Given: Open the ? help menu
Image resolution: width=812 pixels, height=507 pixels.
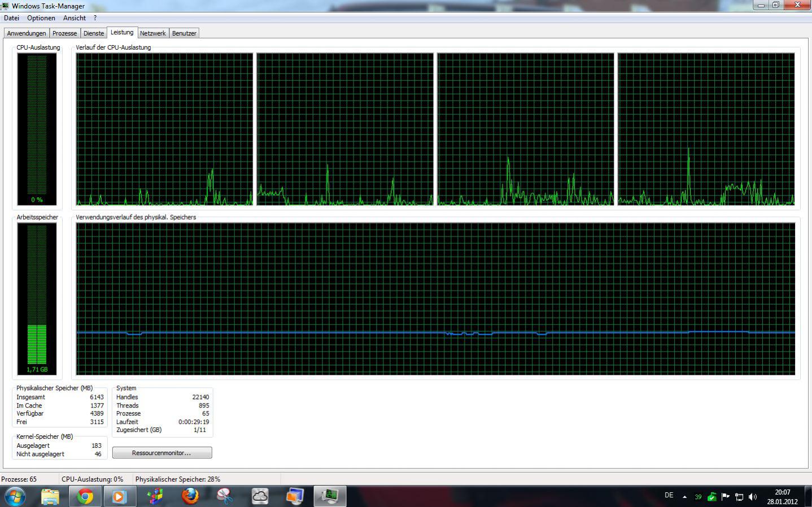Looking at the screenshot, I should point(95,18).
